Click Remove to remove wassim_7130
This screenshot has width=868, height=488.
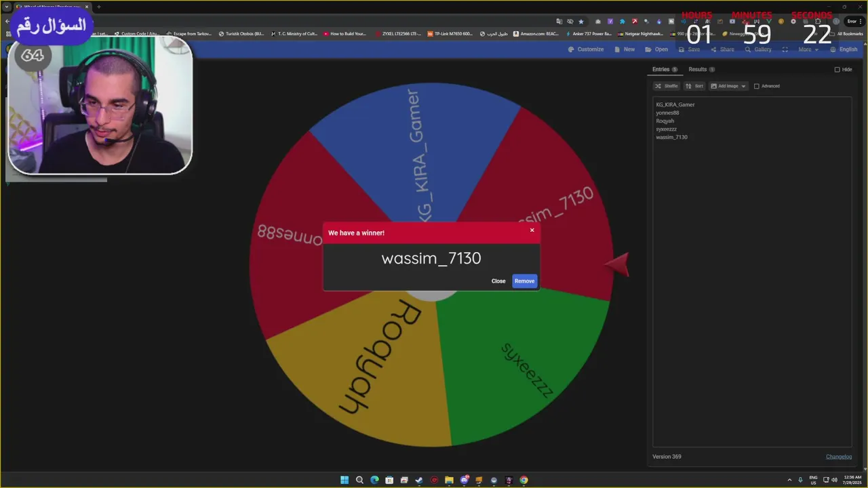point(524,281)
